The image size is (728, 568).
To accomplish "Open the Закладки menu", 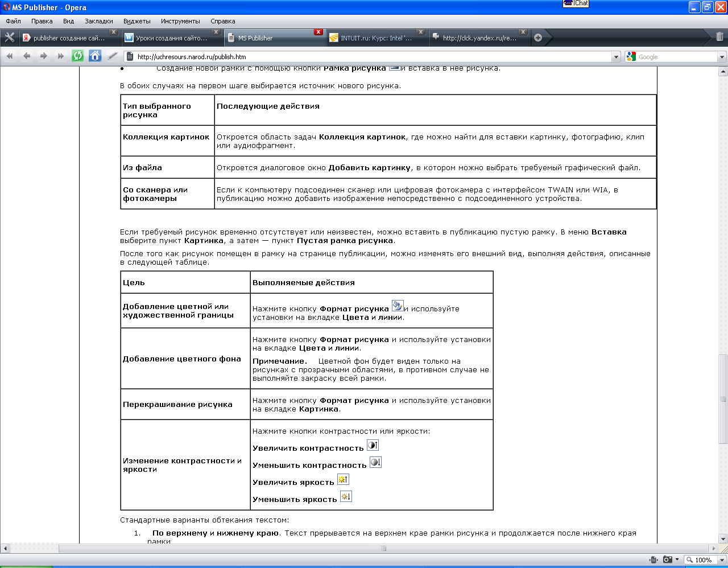I will 99,21.
